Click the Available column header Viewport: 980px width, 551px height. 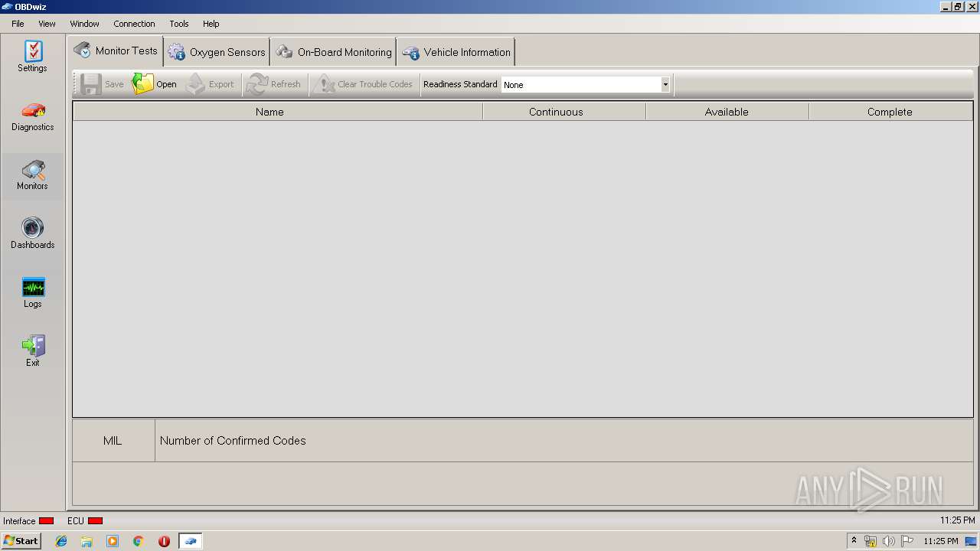727,112
